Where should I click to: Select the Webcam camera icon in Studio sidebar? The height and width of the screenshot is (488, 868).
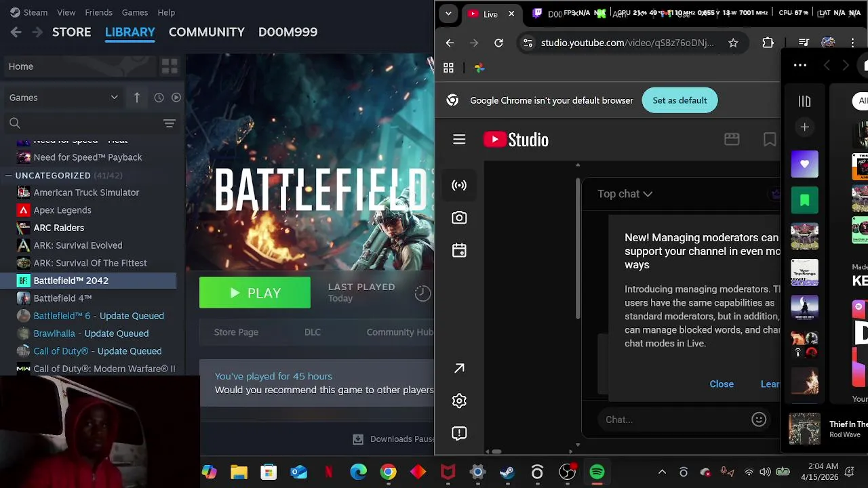point(459,218)
